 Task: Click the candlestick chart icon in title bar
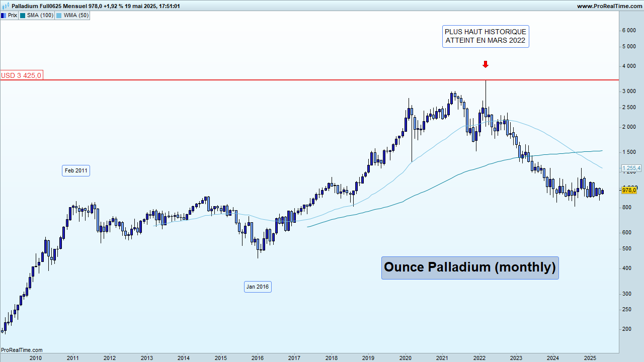click(x=5, y=6)
